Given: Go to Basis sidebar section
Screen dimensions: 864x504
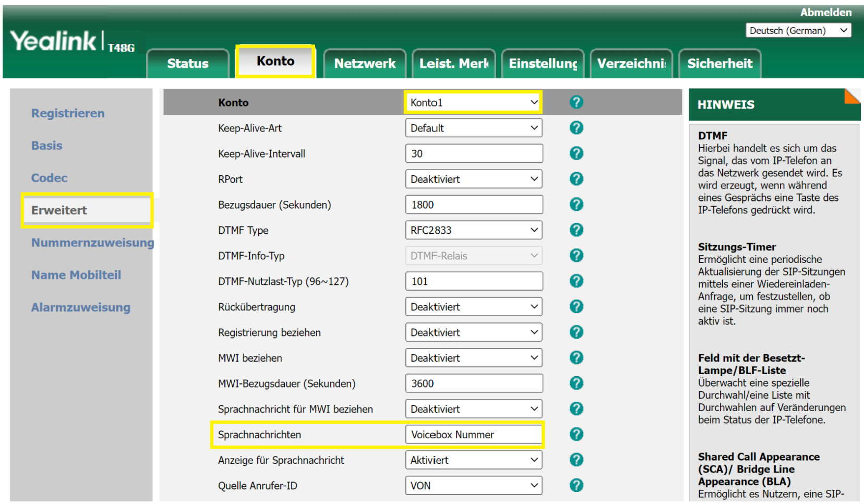Looking at the screenshot, I should [x=47, y=146].
